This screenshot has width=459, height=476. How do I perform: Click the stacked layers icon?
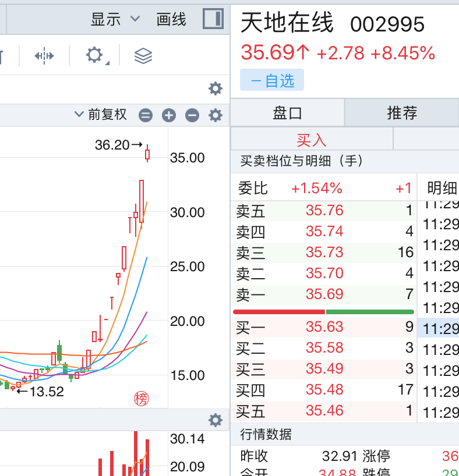[x=143, y=56]
